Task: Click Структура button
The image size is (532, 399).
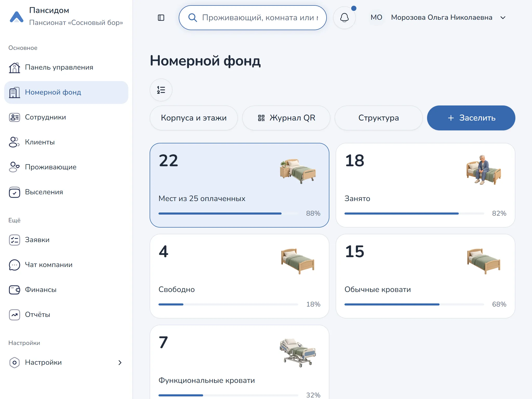Action: [x=379, y=118]
